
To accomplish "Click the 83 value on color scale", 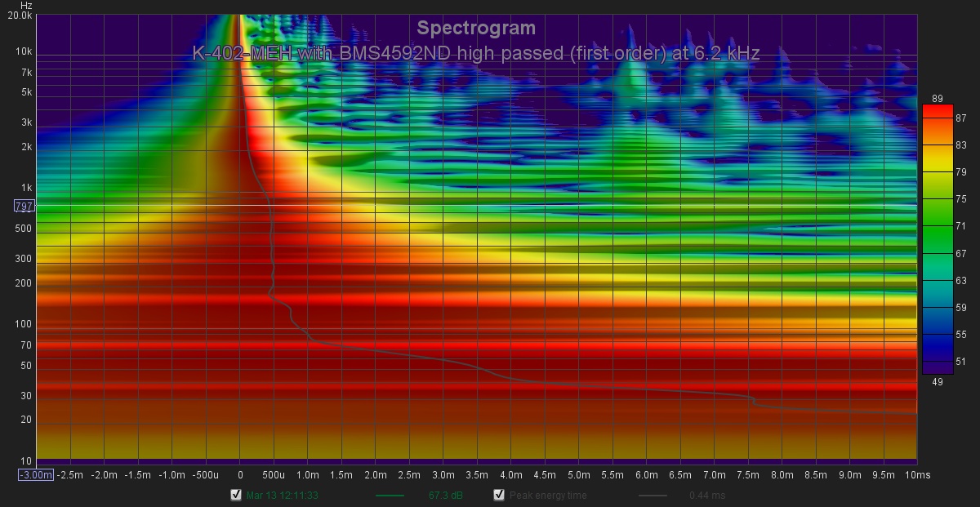I will (961, 145).
